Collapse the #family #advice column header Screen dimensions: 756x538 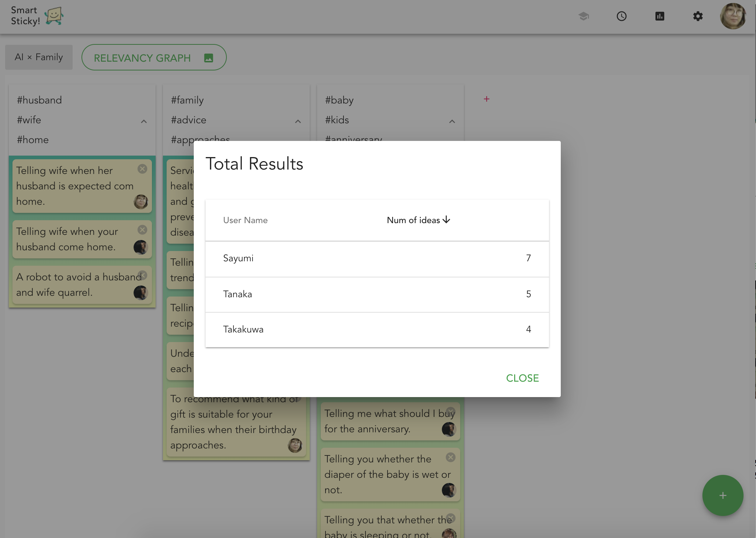(x=298, y=121)
